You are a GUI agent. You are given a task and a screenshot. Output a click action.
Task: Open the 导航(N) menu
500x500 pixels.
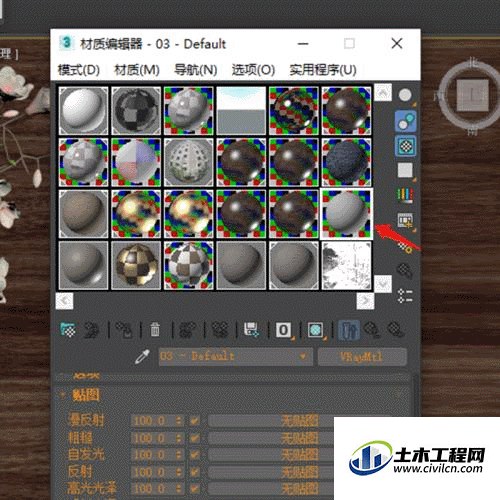196,70
